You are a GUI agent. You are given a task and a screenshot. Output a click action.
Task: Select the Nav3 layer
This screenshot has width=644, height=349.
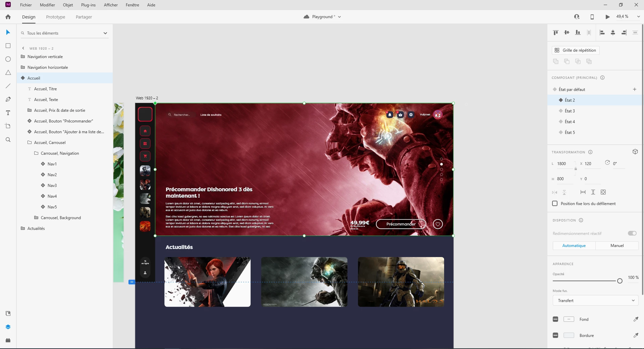click(52, 186)
